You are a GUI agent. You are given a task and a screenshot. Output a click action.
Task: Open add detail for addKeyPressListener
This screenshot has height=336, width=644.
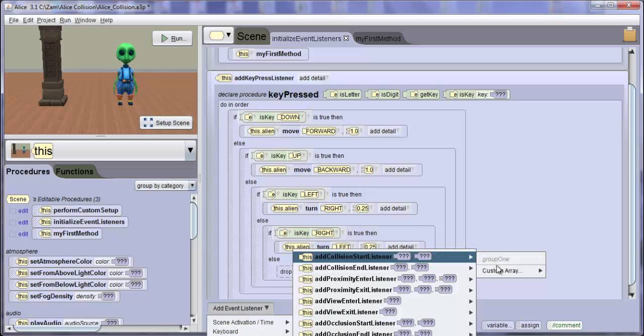[x=313, y=78]
